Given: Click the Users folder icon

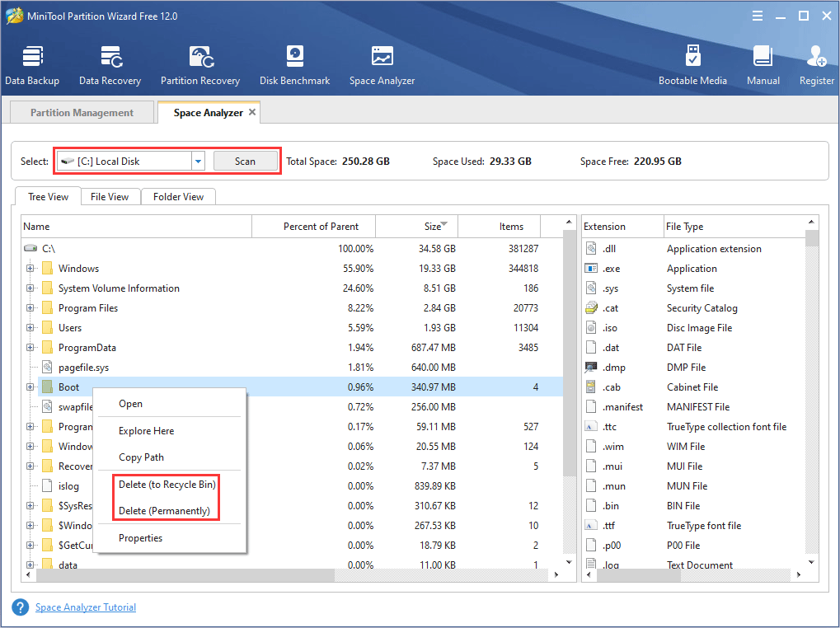Looking at the screenshot, I should click(x=47, y=328).
